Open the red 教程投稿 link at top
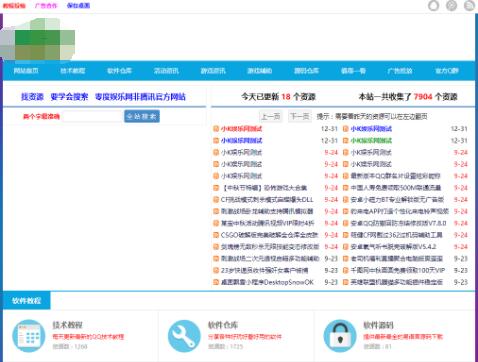Viewport: 478px width, 362px height. click(x=14, y=5)
